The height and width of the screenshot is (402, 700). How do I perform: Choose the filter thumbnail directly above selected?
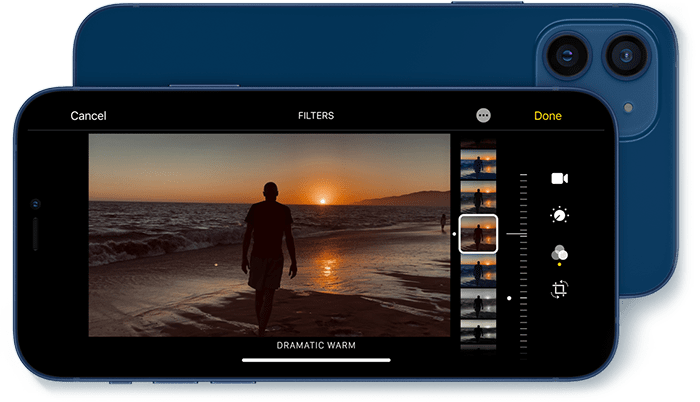click(x=478, y=197)
